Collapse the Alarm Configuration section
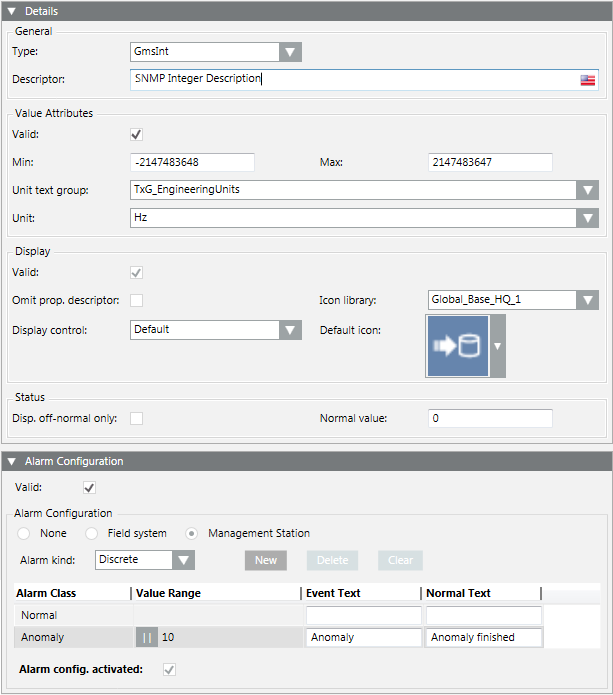Image resolution: width=613 pixels, height=695 pixels. point(12,461)
